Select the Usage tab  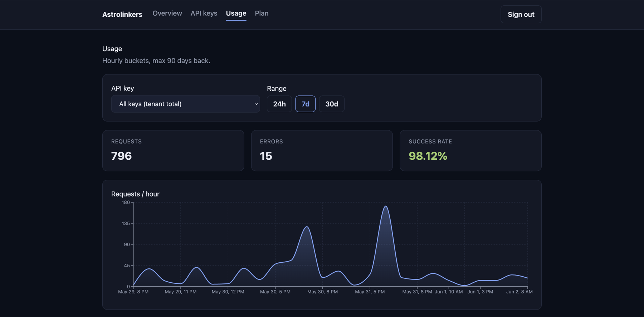(x=236, y=13)
